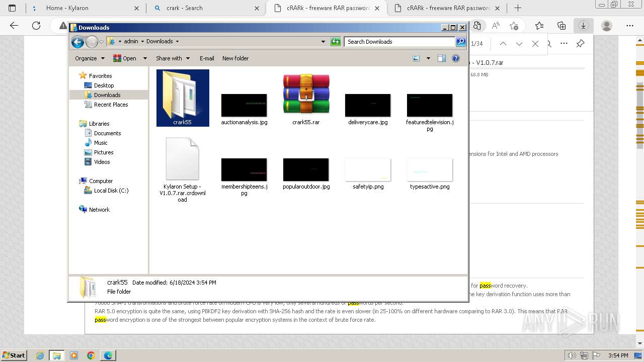Open the recent pages dropdown arrow
The width and height of the screenshot is (644, 362).
[101, 42]
